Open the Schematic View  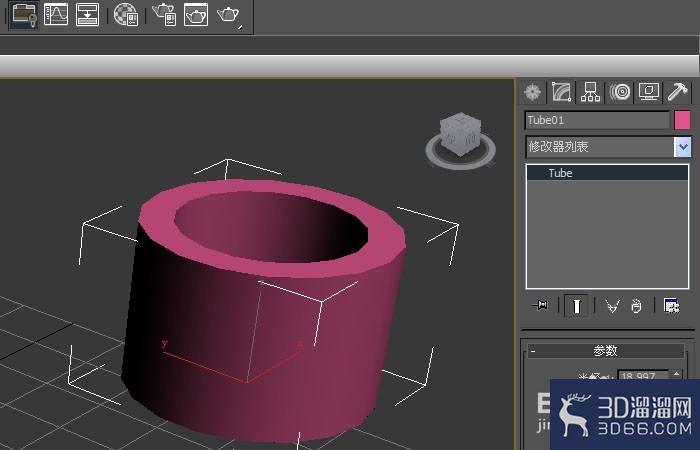coord(88,14)
